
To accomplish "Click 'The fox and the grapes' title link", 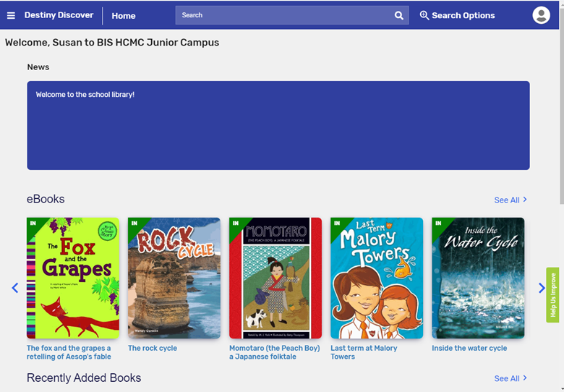I will point(69,352).
